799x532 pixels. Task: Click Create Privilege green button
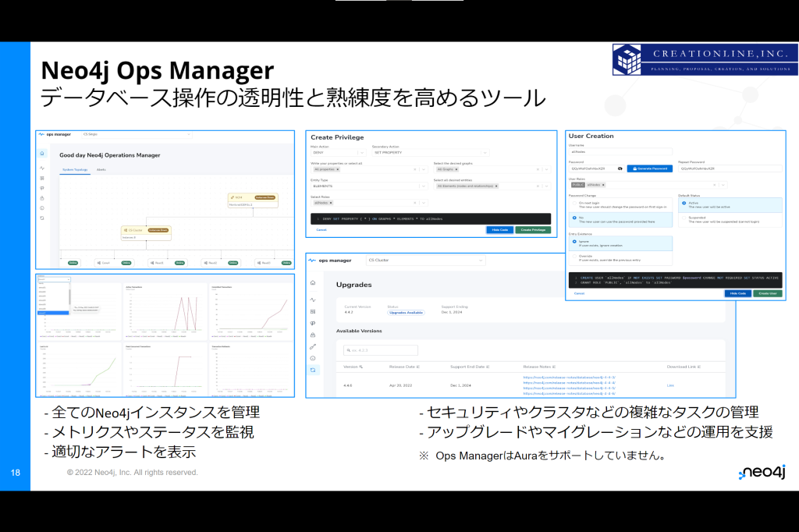tap(533, 230)
